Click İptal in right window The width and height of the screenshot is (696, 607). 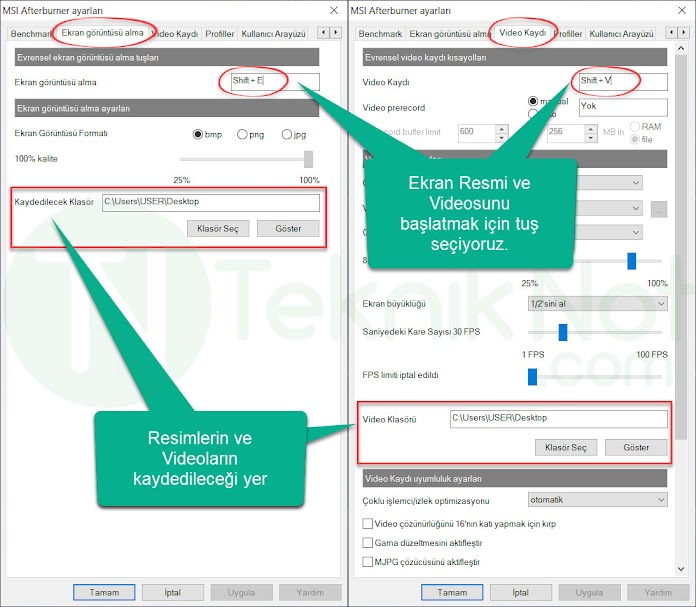pos(521,593)
